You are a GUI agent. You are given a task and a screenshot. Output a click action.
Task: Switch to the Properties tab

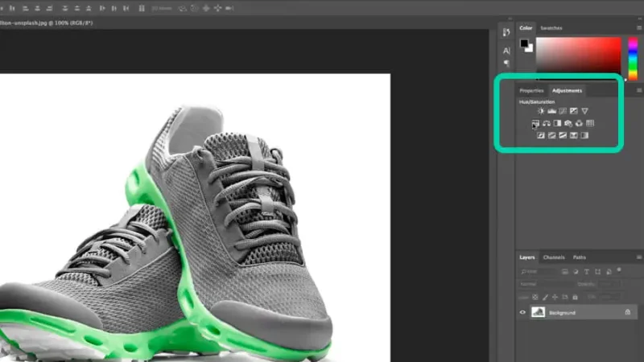(531, 91)
